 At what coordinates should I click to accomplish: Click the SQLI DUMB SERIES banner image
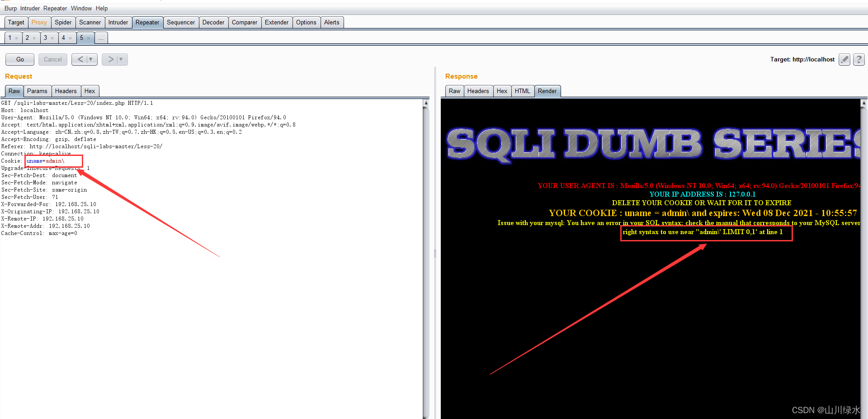654,144
